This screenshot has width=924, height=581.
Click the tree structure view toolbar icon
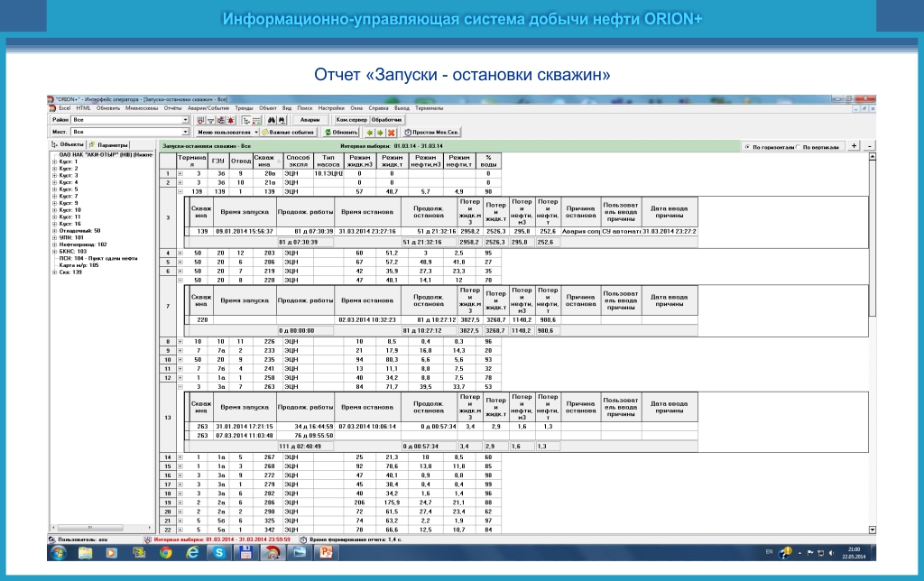point(246,120)
